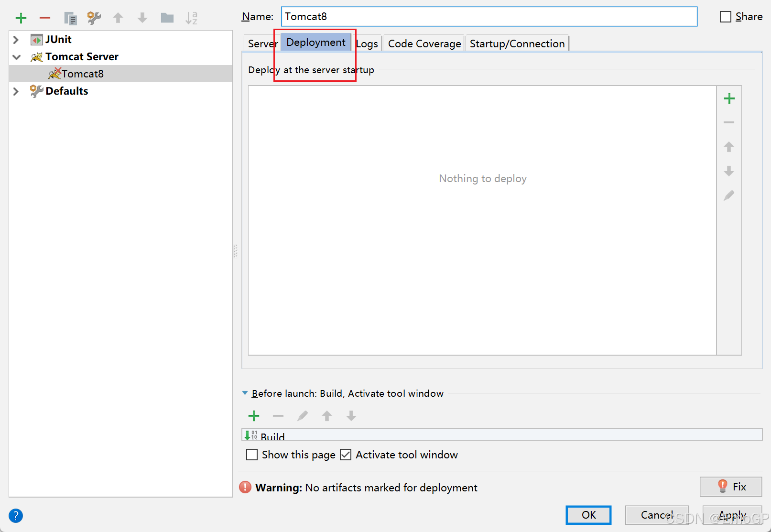
Task: Select the Deployment tab
Action: 316,42
